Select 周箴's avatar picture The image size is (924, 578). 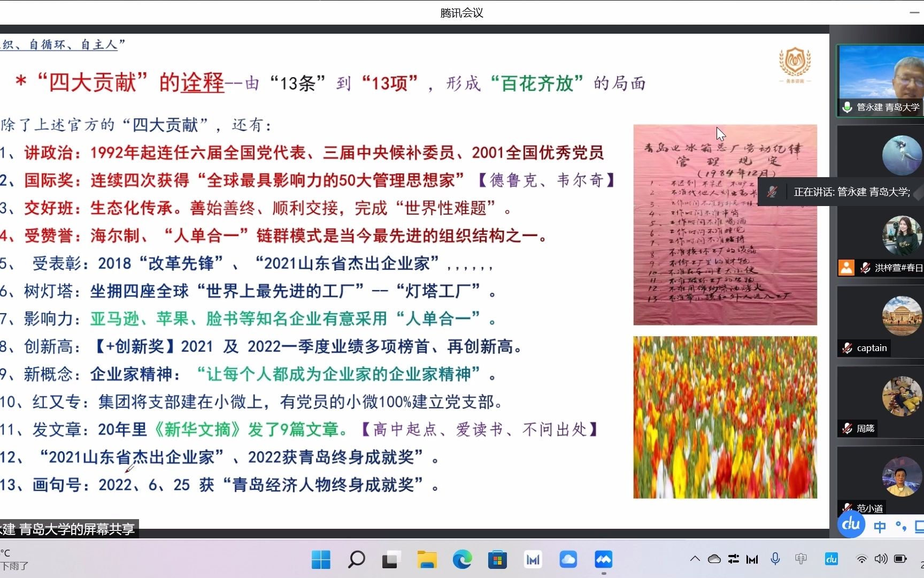pyautogui.click(x=902, y=396)
